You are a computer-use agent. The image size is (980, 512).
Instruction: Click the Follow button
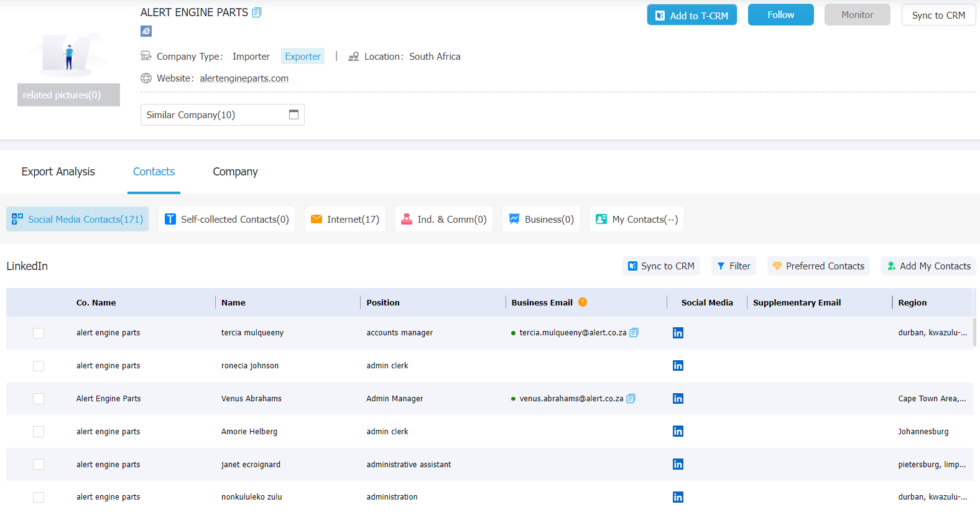pyautogui.click(x=781, y=15)
